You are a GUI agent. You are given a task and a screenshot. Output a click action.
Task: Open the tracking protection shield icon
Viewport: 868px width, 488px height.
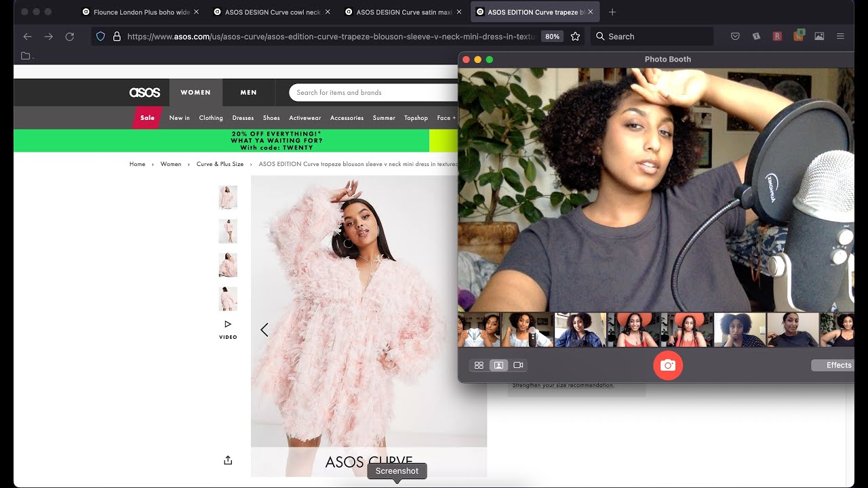(x=100, y=37)
